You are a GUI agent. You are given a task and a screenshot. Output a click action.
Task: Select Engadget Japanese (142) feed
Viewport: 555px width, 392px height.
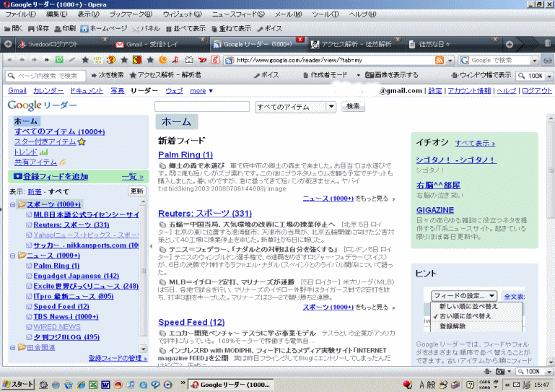(x=76, y=276)
